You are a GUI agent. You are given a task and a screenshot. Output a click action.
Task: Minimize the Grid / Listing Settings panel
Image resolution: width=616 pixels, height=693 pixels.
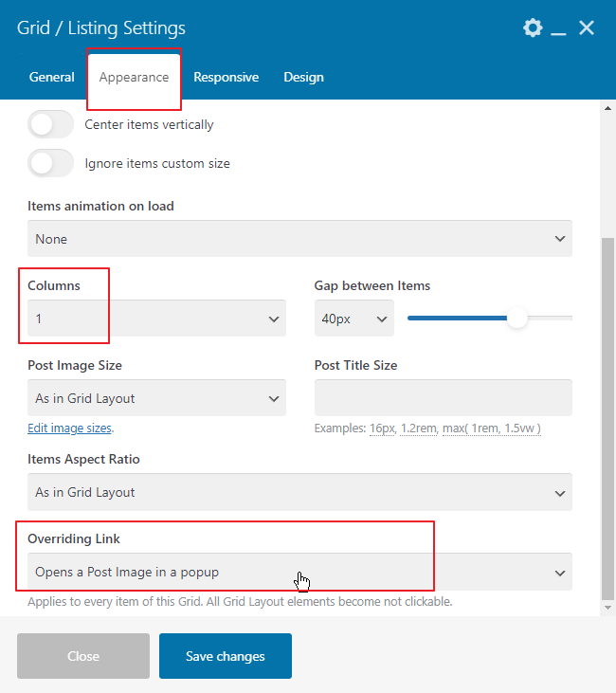[558, 33]
